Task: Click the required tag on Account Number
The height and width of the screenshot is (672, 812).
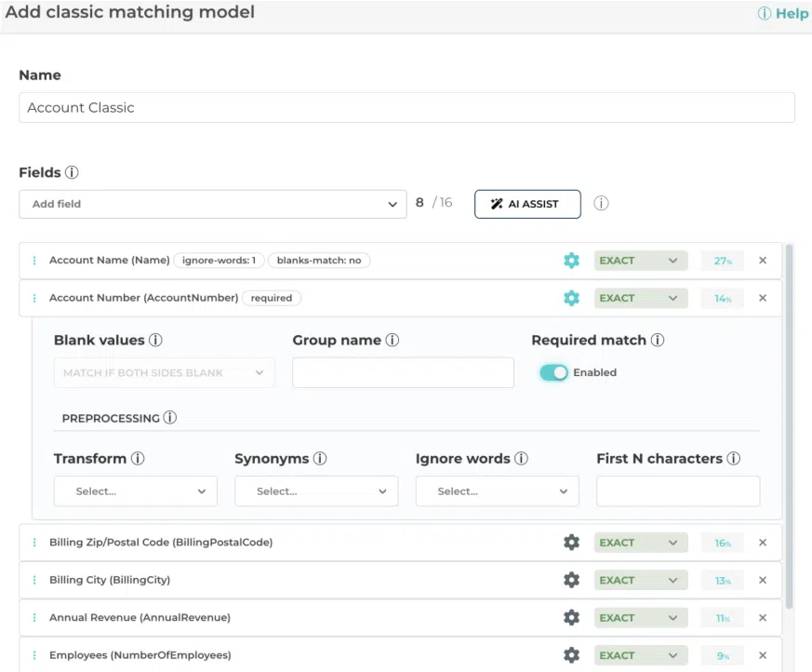Action: pos(272,298)
